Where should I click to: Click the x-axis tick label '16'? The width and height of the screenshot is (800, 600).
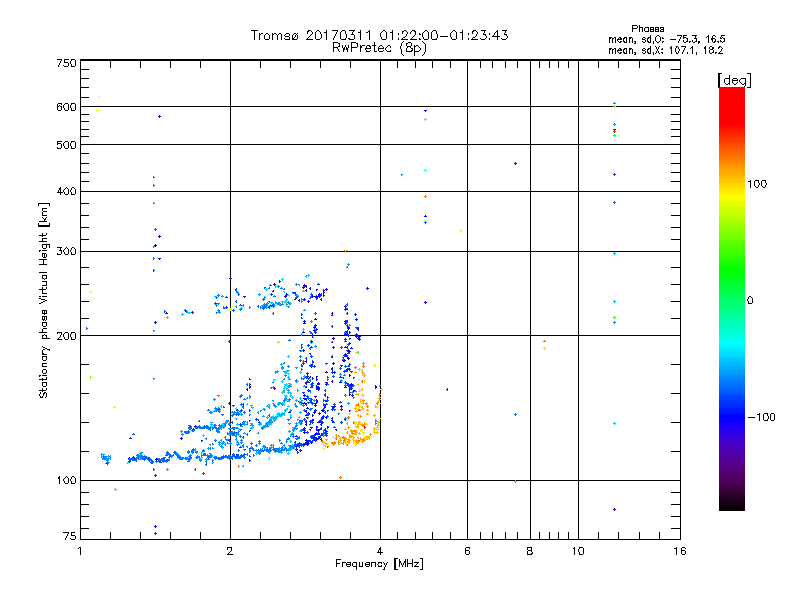pyautogui.click(x=680, y=551)
